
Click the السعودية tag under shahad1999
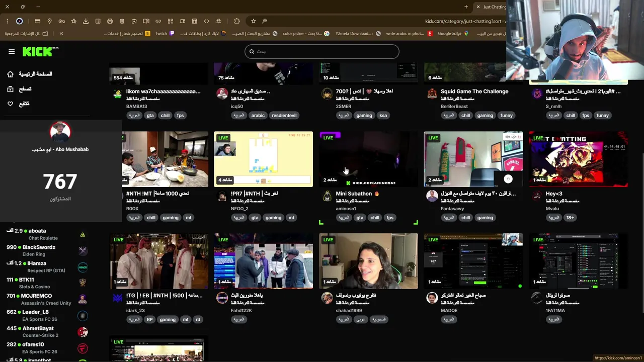pyautogui.click(x=379, y=319)
